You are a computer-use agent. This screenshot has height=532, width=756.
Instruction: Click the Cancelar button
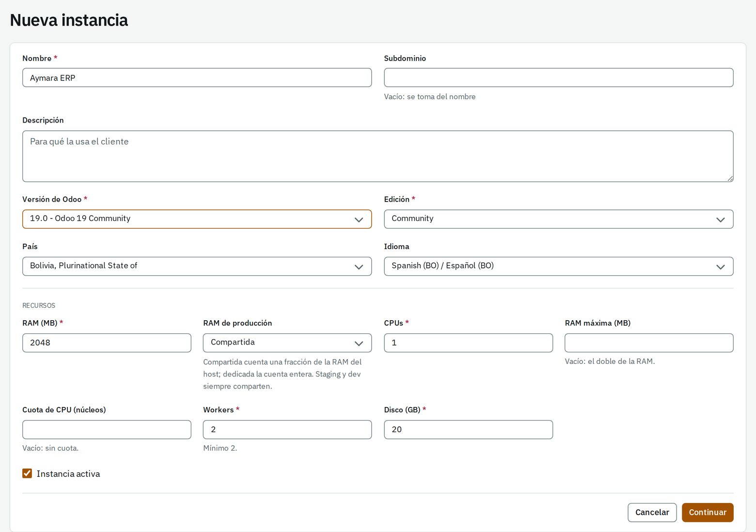tap(652, 512)
